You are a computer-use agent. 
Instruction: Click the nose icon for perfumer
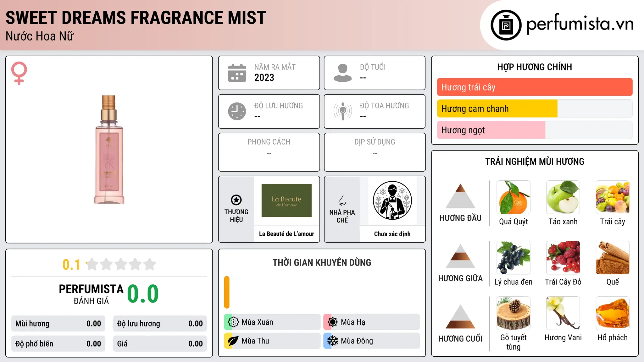(x=342, y=200)
